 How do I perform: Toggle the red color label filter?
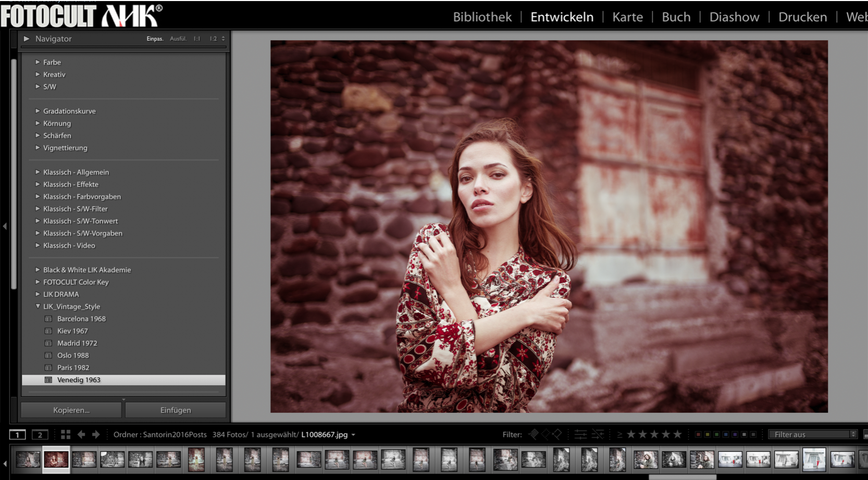pyautogui.click(x=698, y=434)
